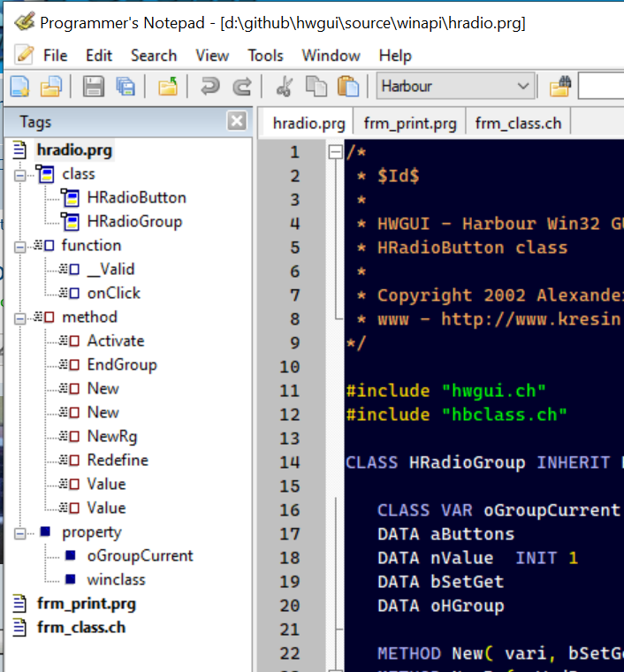Screen dimensions: 624x672
Task: Click the Undo arrow icon
Action: [x=209, y=87]
